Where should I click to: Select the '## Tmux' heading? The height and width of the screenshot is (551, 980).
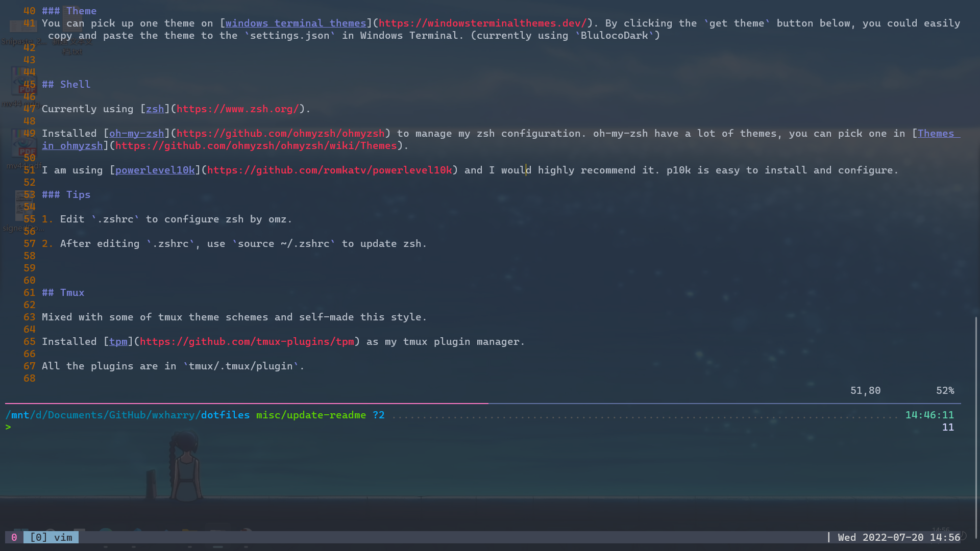[63, 293]
